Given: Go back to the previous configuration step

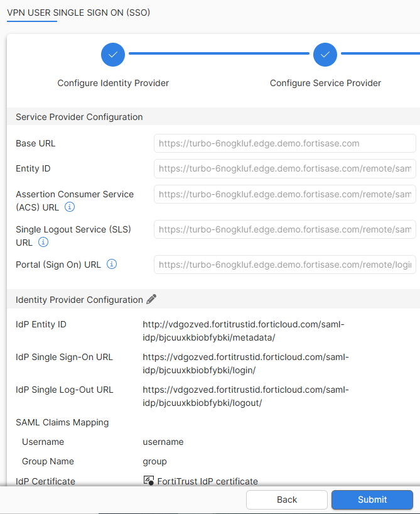Looking at the screenshot, I should point(286,500).
